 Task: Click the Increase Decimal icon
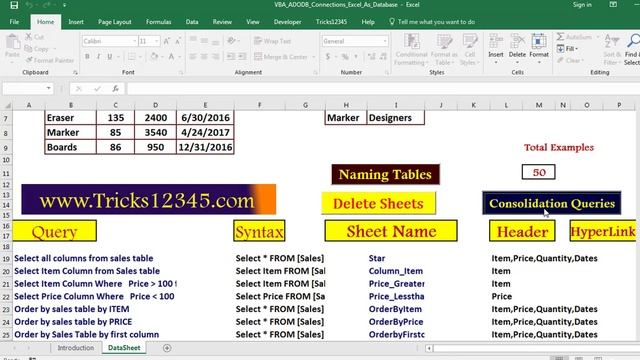click(x=371, y=57)
